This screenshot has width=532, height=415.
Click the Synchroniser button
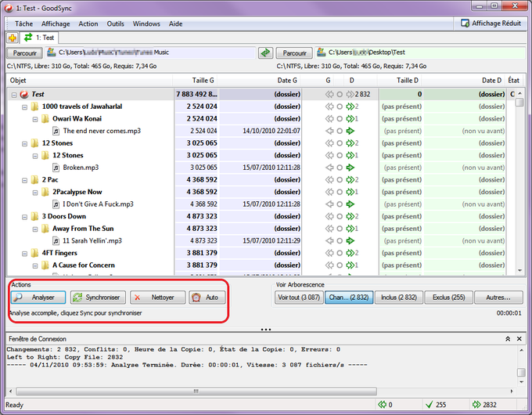[x=98, y=298]
